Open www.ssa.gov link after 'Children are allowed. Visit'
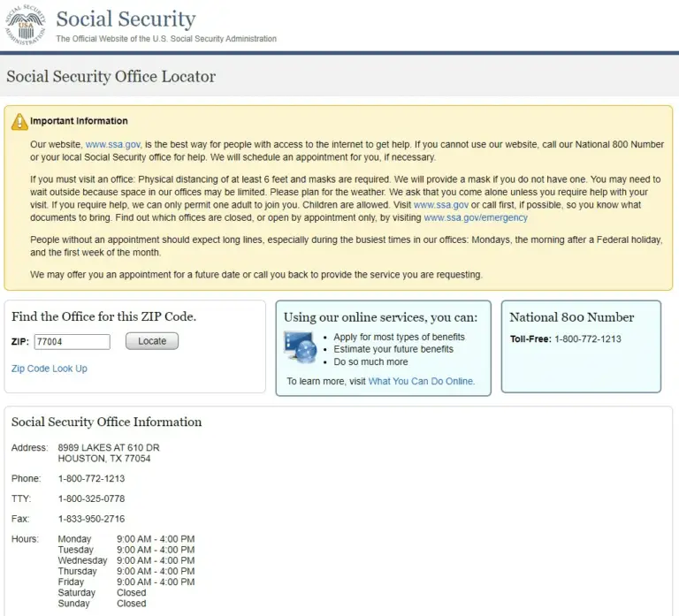Image resolution: width=679 pixels, height=616 pixels. tap(441, 205)
